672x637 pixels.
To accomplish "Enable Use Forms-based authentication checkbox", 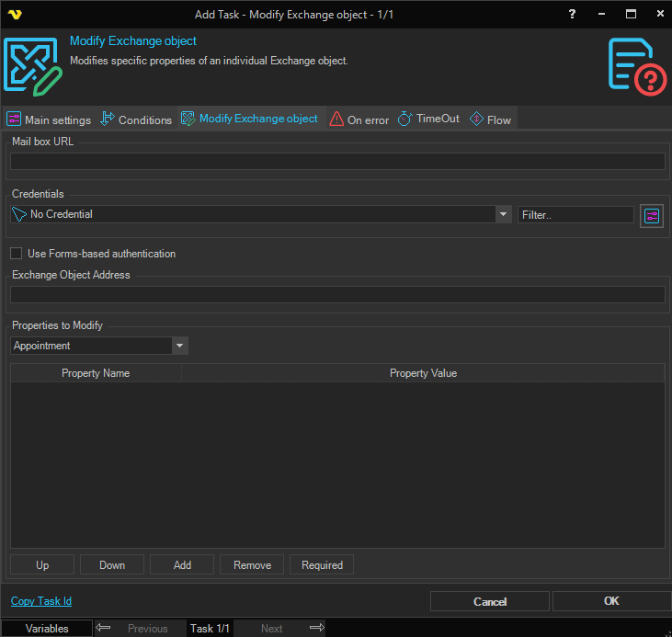I will [17, 254].
